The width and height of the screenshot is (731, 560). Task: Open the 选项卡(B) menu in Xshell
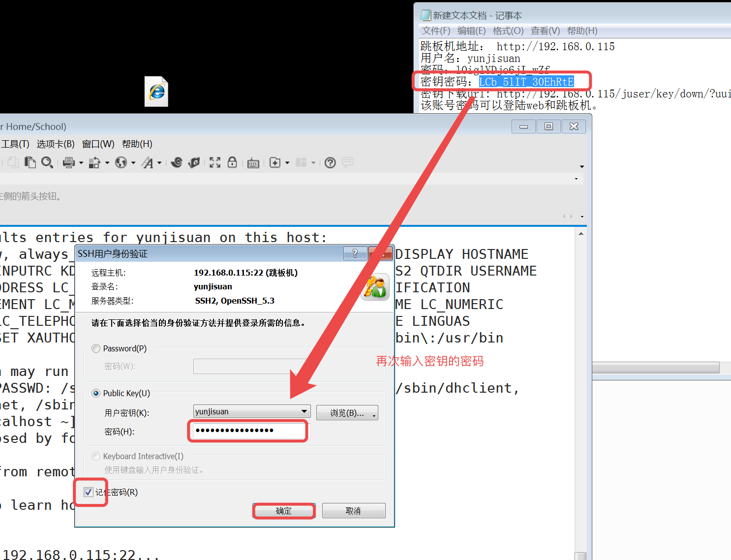pyautogui.click(x=56, y=144)
